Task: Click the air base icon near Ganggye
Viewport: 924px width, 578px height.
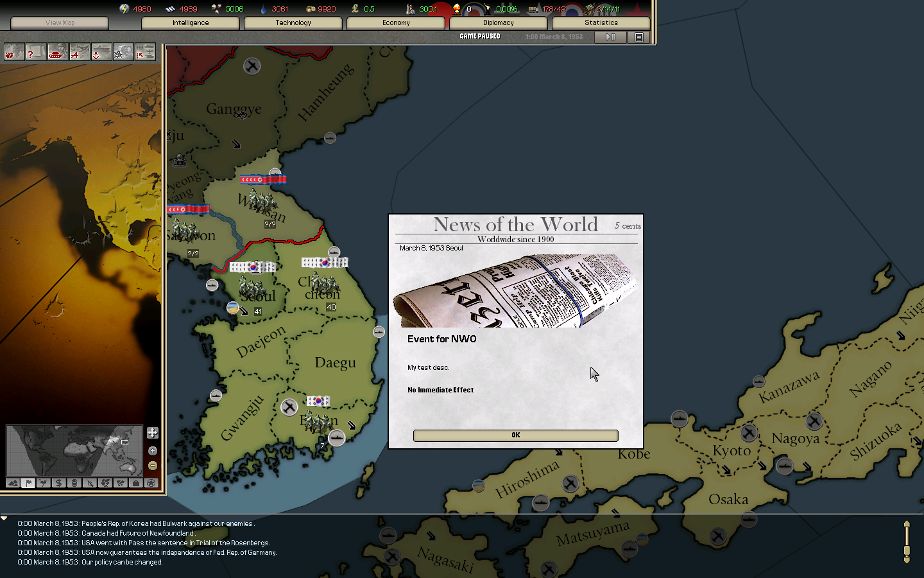Action: (252, 66)
